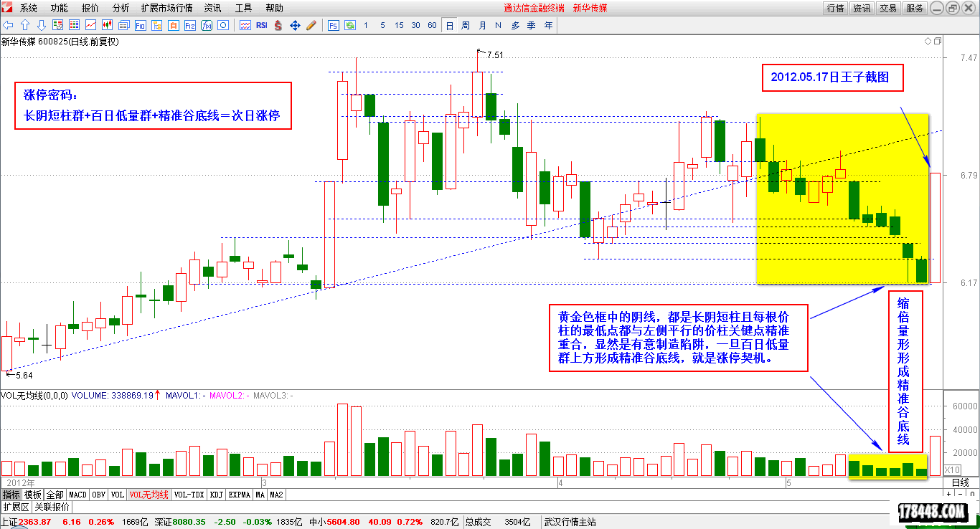
Task: Open the candlestick K-line chart icon
Action: [106, 25]
